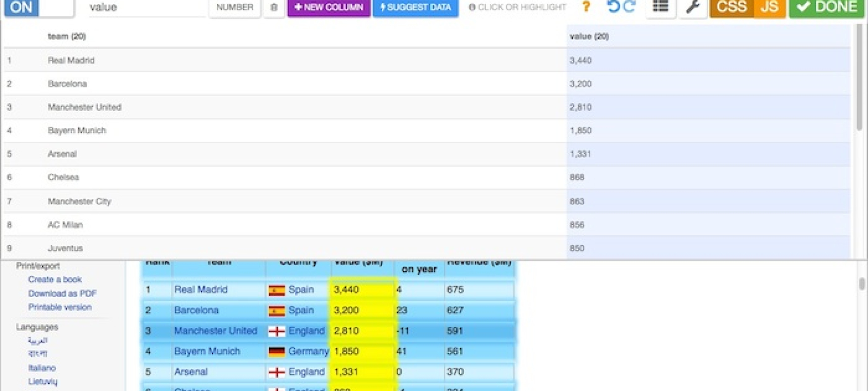Open the Lietuvių language link
Image resolution: width=868 pixels, height=391 pixels.
(43, 381)
